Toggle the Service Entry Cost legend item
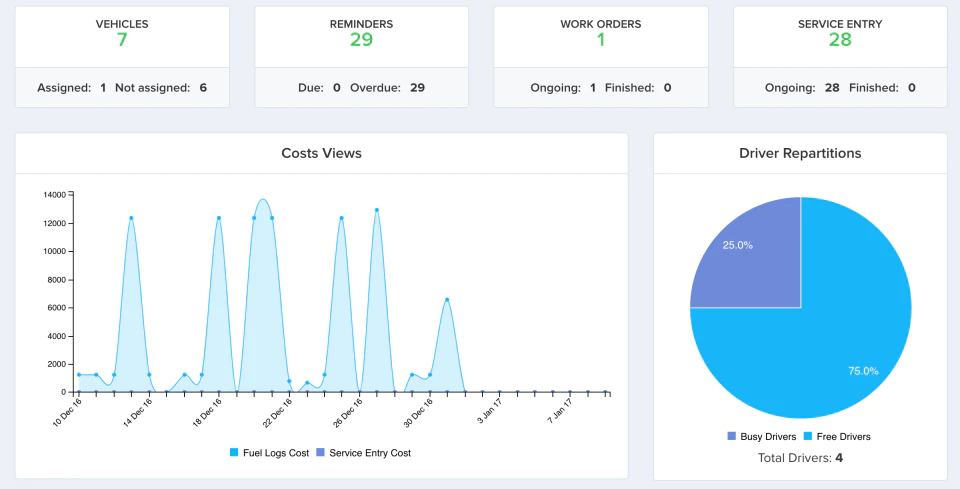 pyautogui.click(x=364, y=453)
